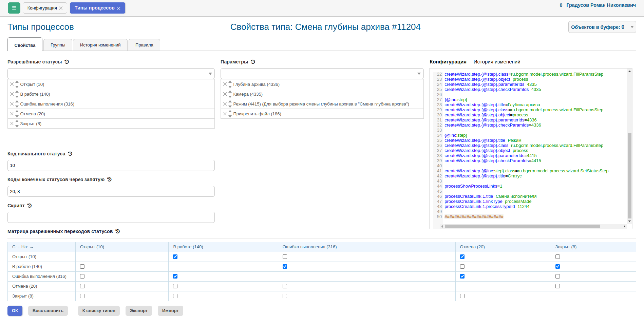Screen dimensions: 644x325
Task: Expand the Объектов в буфере dropdown
Action: (602, 27)
